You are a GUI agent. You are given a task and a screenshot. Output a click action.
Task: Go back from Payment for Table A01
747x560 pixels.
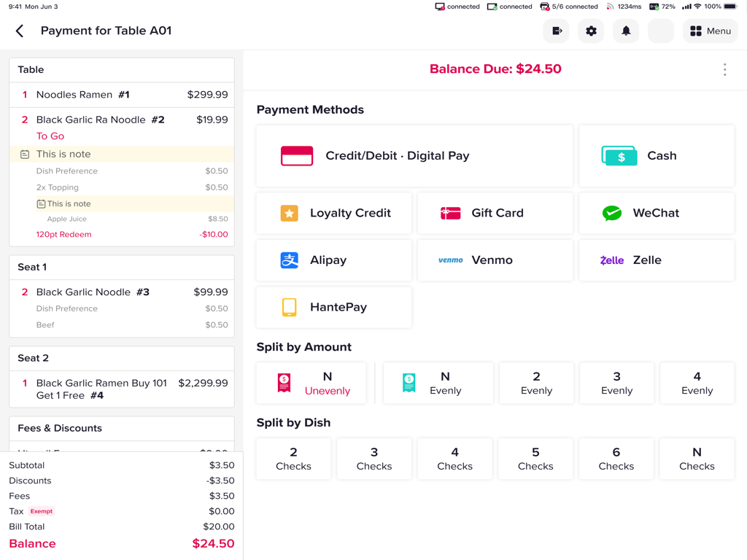click(19, 31)
